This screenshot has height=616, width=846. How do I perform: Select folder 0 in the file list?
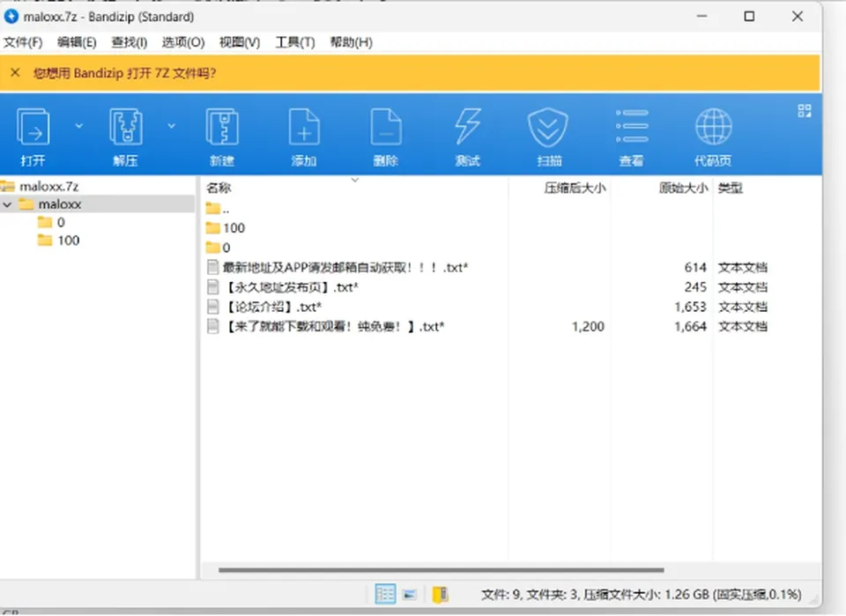pos(219,248)
